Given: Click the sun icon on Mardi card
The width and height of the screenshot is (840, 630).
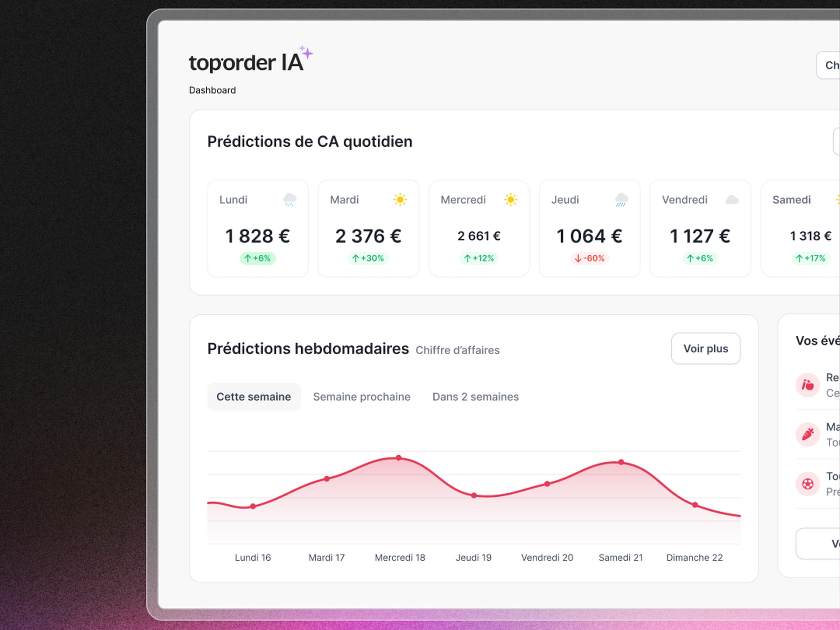Looking at the screenshot, I should click(400, 199).
